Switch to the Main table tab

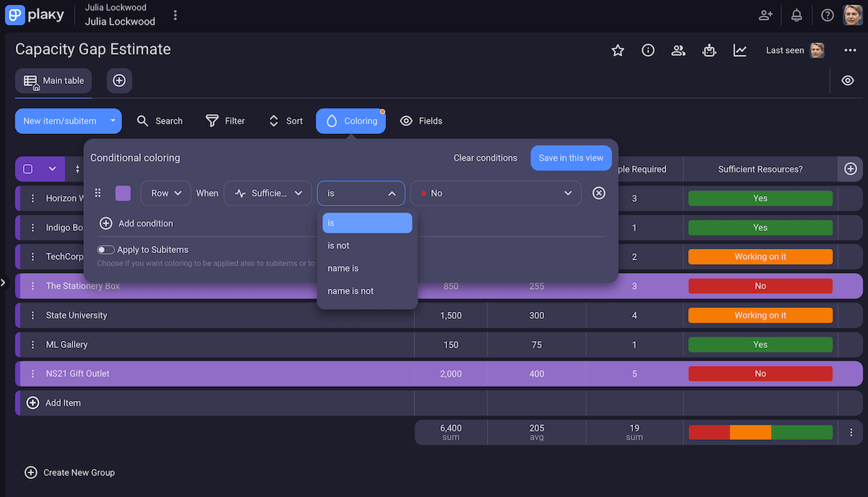tap(53, 80)
